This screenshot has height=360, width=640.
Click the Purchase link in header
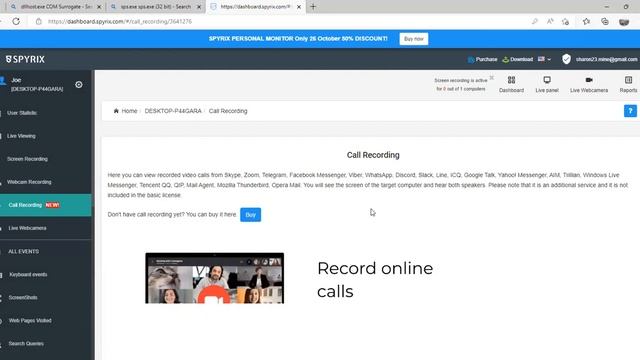[482, 59]
